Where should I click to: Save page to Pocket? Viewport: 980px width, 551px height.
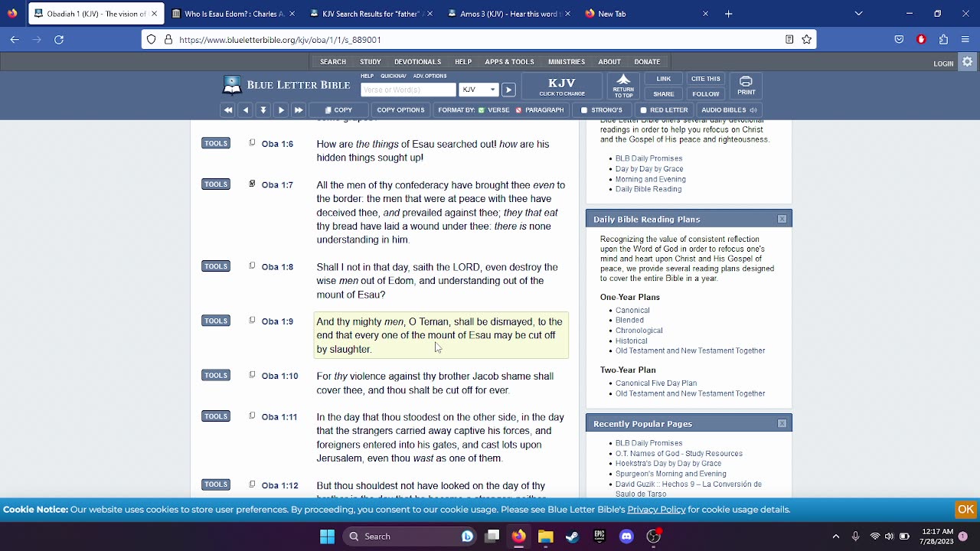tap(900, 40)
